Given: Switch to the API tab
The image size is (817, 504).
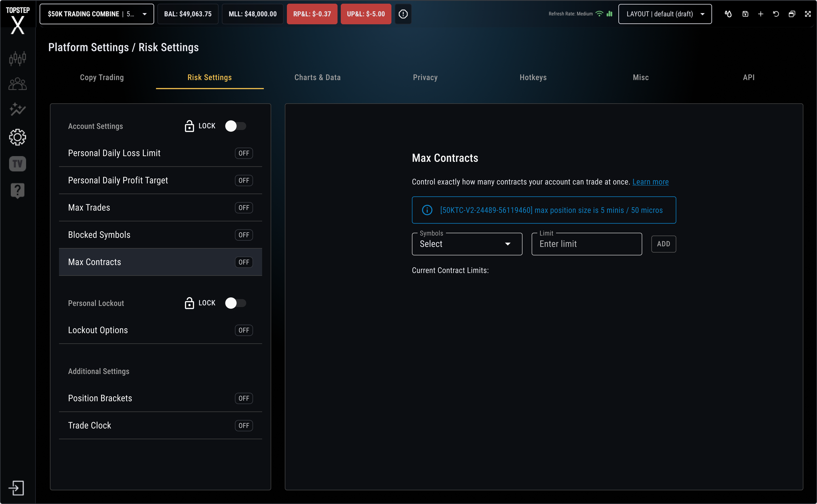Looking at the screenshot, I should click(749, 77).
